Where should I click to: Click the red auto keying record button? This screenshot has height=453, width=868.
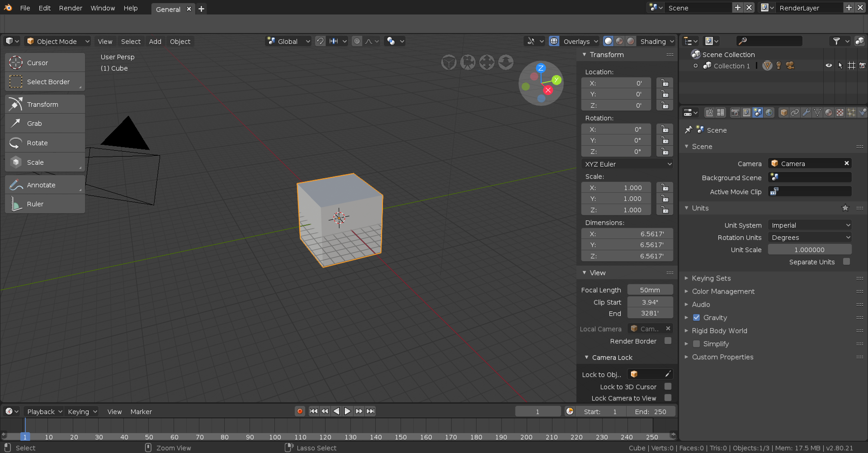[x=300, y=411]
